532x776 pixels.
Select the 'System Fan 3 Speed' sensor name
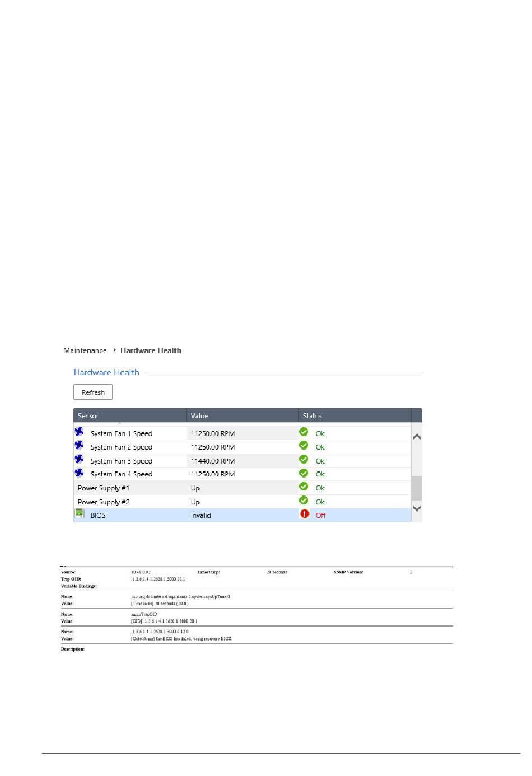click(122, 461)
